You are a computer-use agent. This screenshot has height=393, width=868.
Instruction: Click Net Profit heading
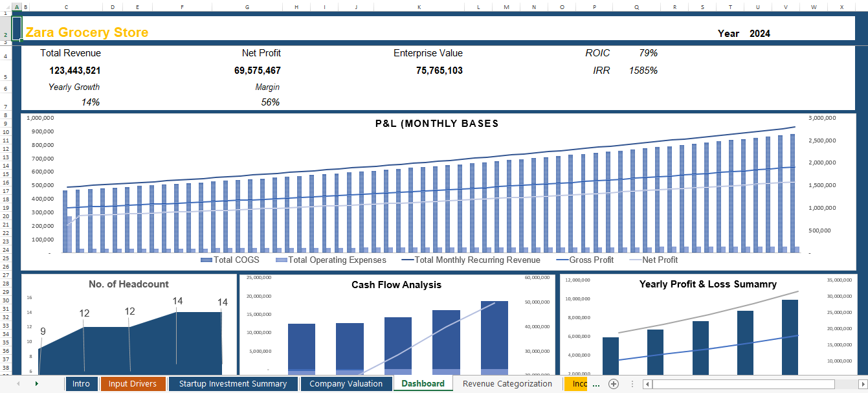pos(262,53)
